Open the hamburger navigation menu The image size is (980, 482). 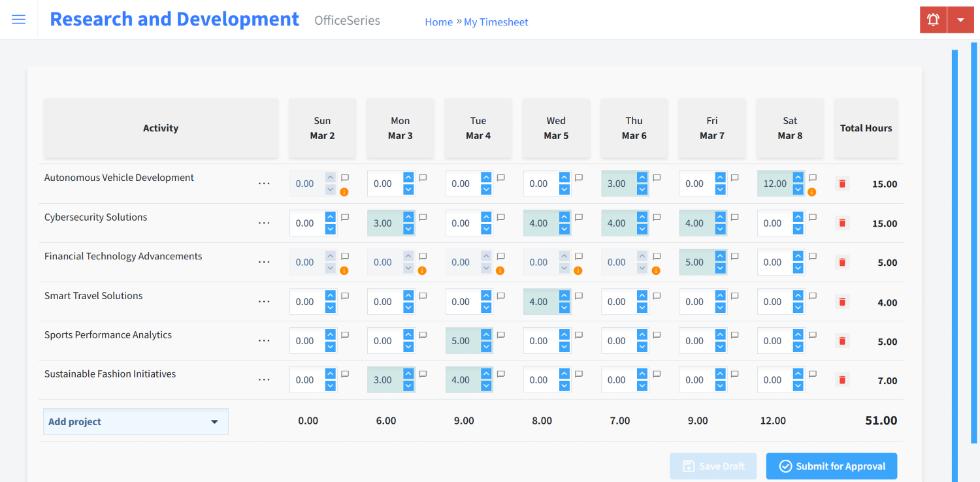pyautogui.click(x=19, y=20)
